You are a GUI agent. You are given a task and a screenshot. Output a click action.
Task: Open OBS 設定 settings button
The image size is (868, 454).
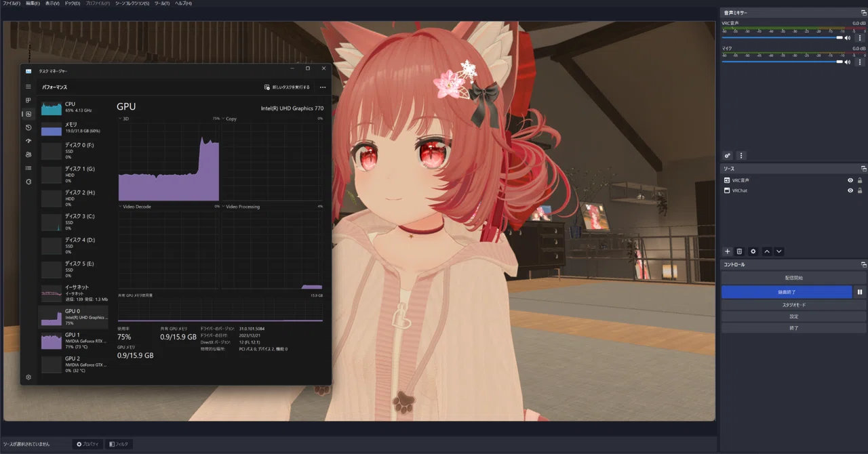pos(793,316)
